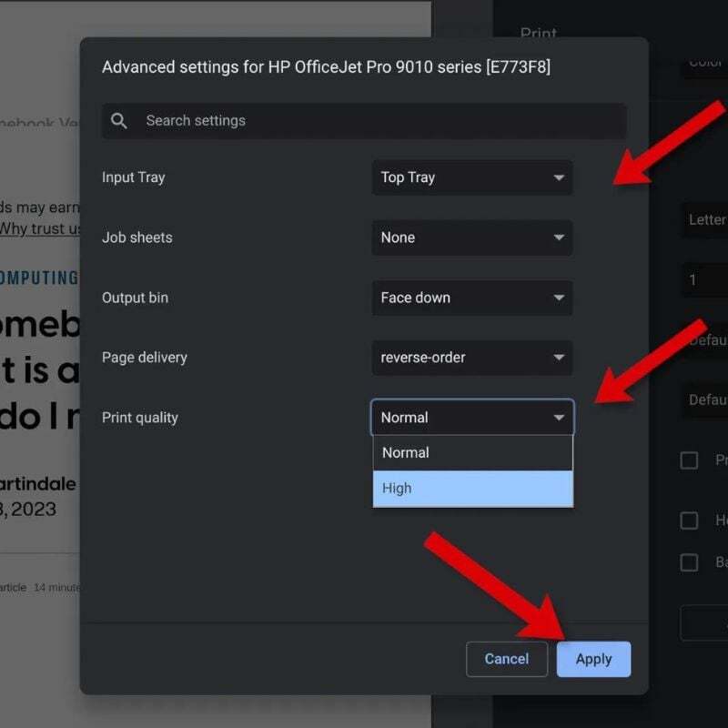This screenshot has width=728, height=728.
Task: Open the Output bin dropdown
Action: coord(472,298)
